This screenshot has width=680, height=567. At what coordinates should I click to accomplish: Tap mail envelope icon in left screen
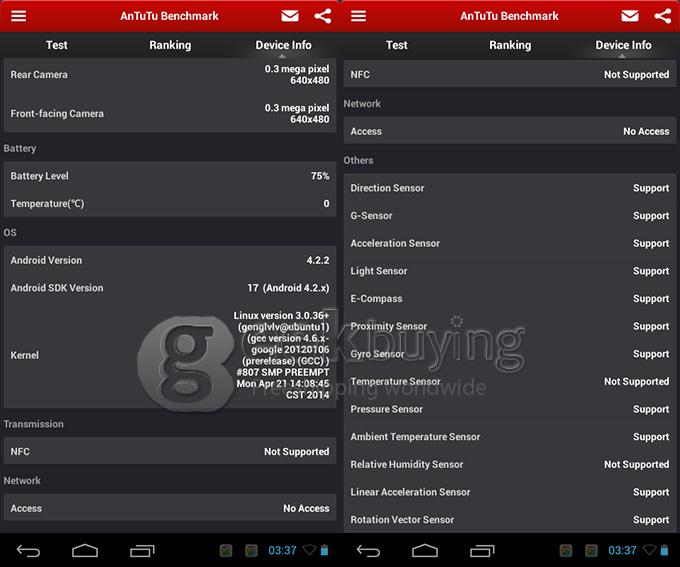[290, 16]
